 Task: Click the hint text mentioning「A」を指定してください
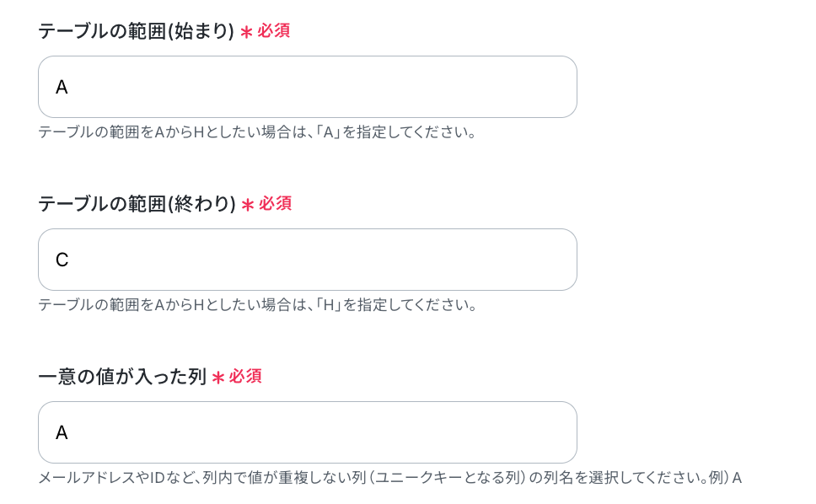pyautogui.click(x=258, y=132)
